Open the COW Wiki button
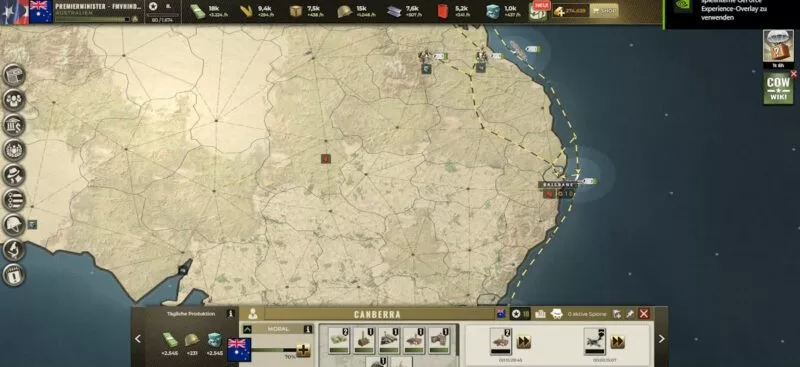The image size is (800, 367). pos(778,89)
